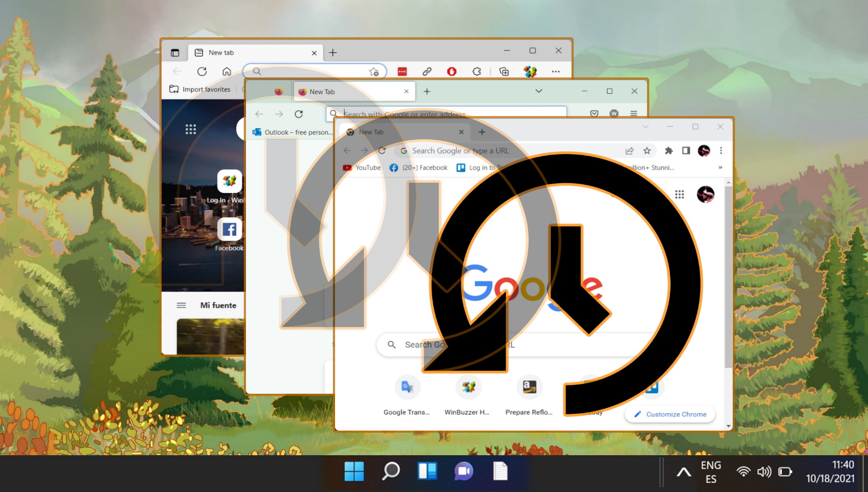
Task: Select the Chrome "New Tab" tab
Action: (405, 132)
